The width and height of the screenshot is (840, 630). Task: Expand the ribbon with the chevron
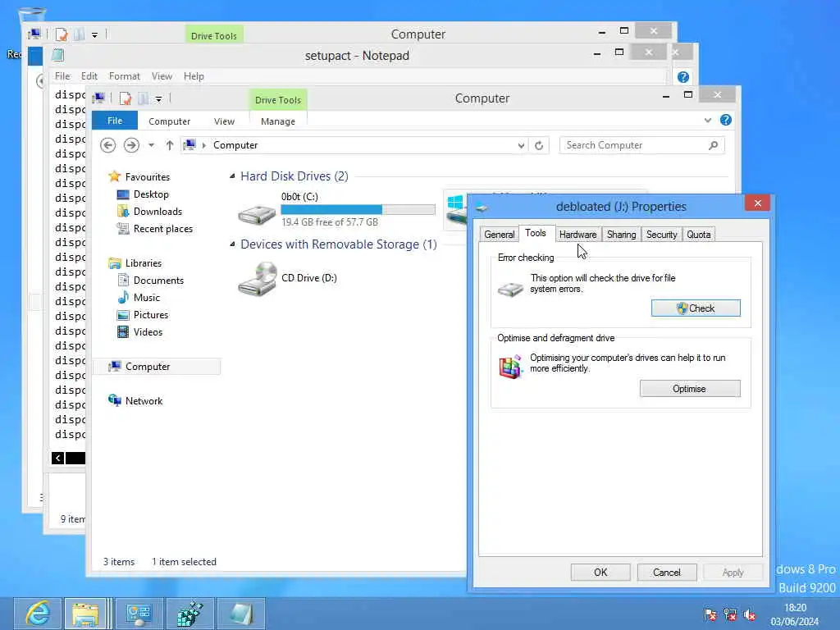(708, 120)
